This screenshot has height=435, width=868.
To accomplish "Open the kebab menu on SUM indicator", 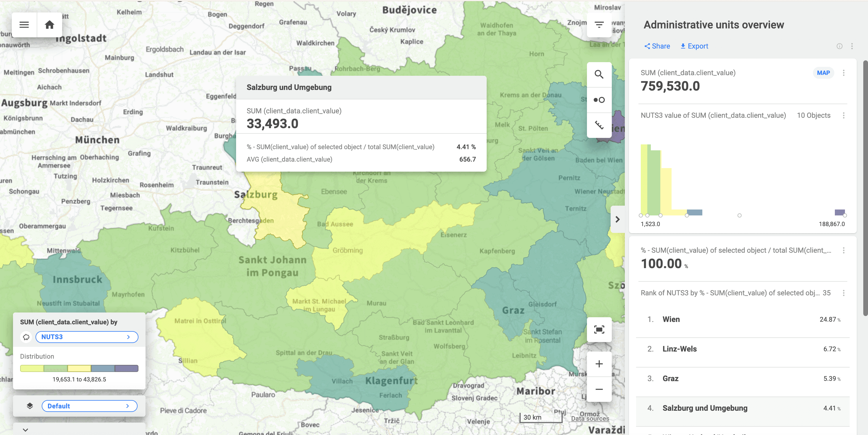I will (x=844, y=73).
